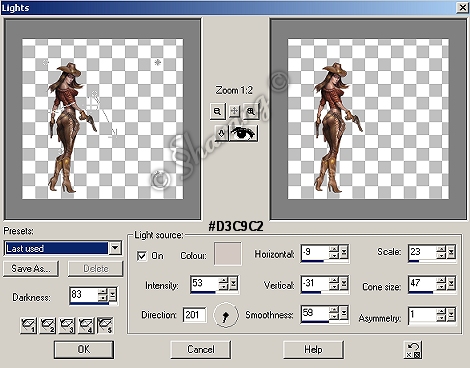This screenshot has height=368, width=470.
Task: Expand the Horizontal slider dropdown arrow
Action: pyautogui.click(x=344, y=252)
